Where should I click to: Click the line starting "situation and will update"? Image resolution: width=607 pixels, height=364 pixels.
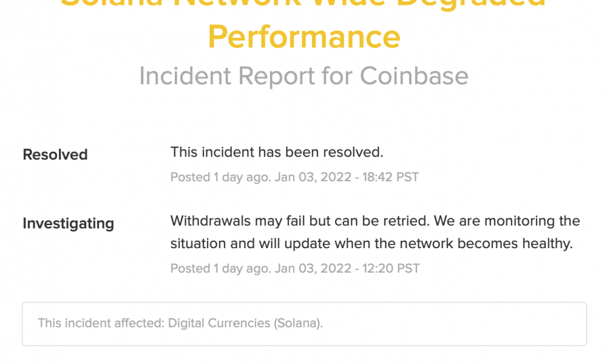pyautogui.click(x=371, y=243)
